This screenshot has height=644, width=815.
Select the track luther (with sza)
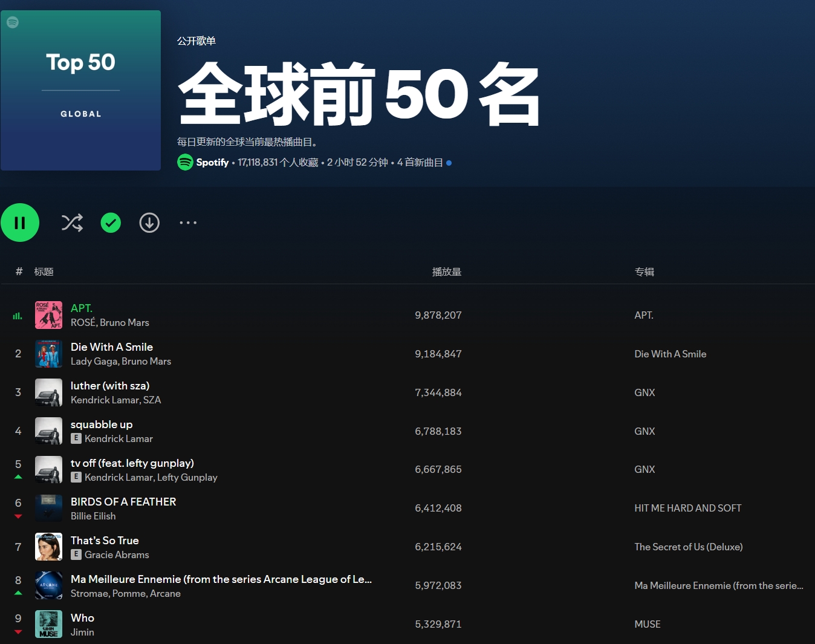pyautogui.click(x=110, y=386)
